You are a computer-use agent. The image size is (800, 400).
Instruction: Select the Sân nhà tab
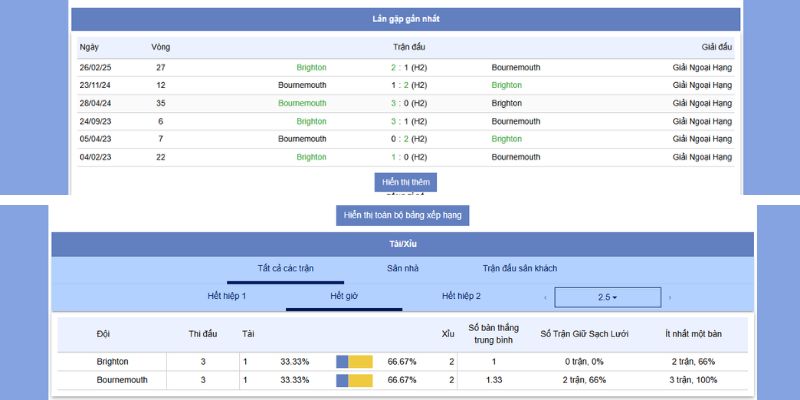pyautogui.click(x=403, y=268)
